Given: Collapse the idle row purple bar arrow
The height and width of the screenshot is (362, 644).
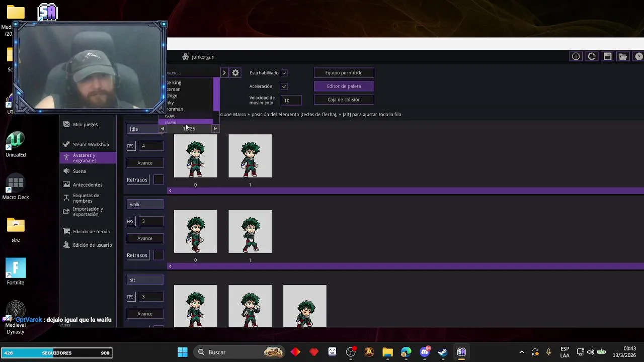Looking at the screenshot, I should [x=170, y=191].
